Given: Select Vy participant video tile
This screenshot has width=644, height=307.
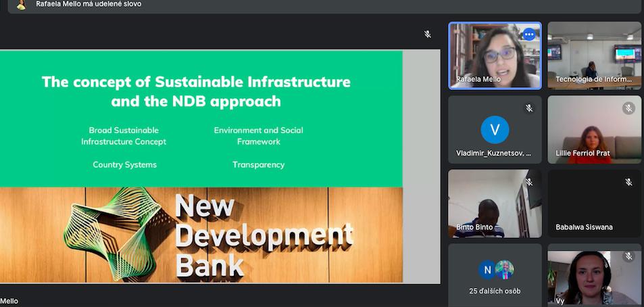Looking at the screenshot, I should click(594, 275).
